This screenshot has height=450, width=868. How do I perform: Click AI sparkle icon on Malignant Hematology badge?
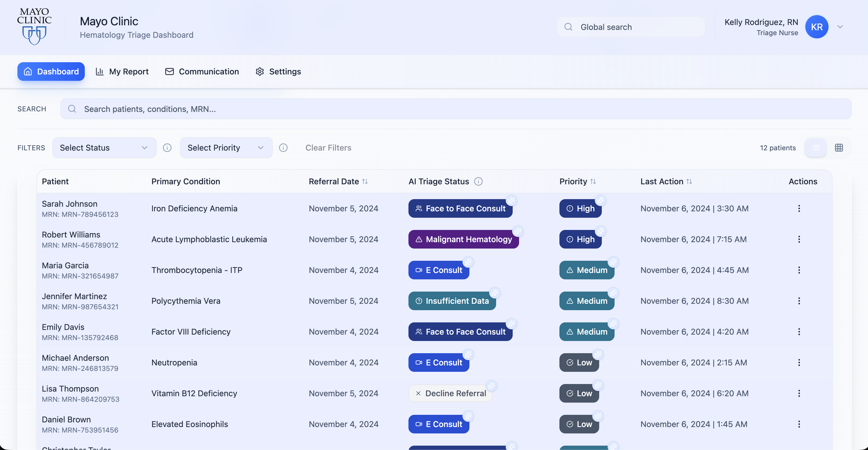click(x=518, y=231)
